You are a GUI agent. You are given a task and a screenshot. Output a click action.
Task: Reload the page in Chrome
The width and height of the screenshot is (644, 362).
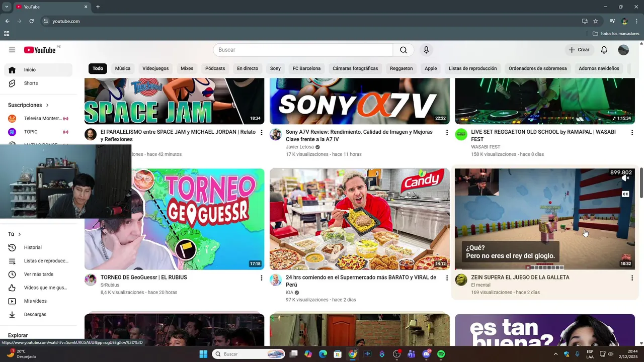(31, 21)
